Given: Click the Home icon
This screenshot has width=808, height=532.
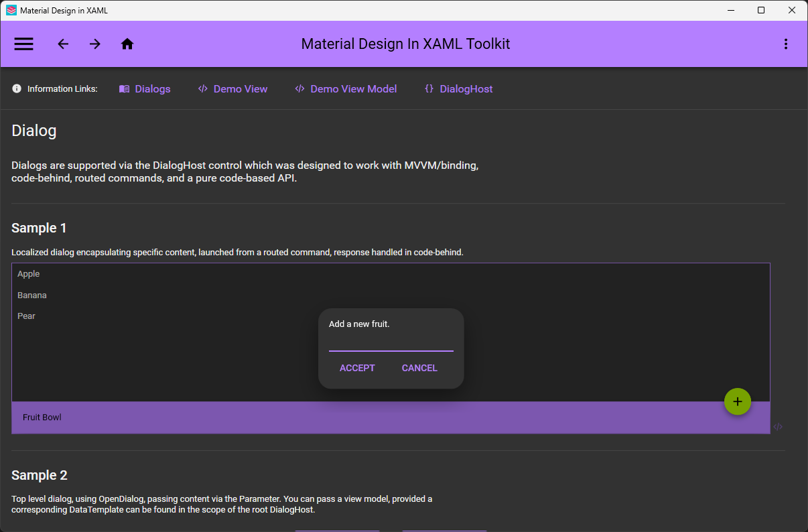Looking at the screenshot, I should [x=127, y=44].
